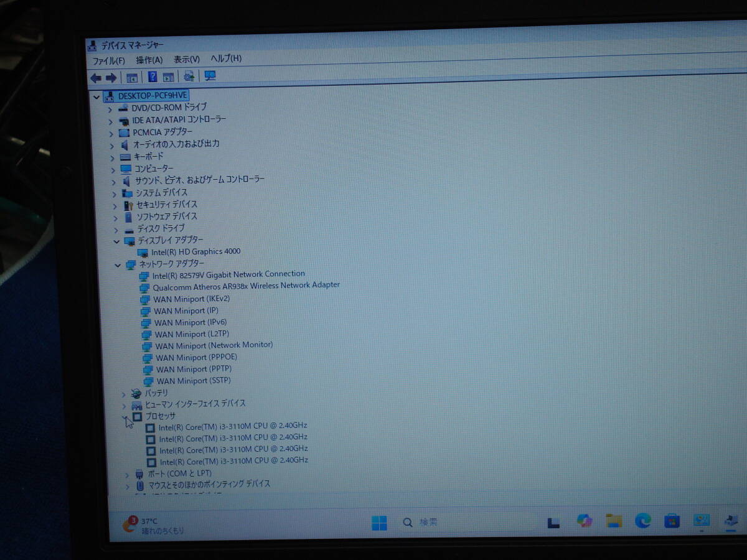Click the Forward arrow toolbar icon

(x=111, y=78)
